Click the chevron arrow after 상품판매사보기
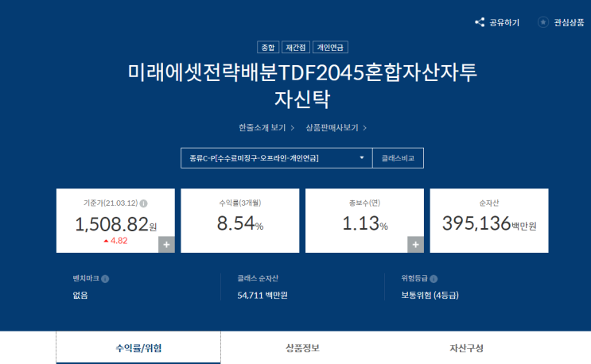The height and width of the screenshot is (364, 591). tap(364, 128)
